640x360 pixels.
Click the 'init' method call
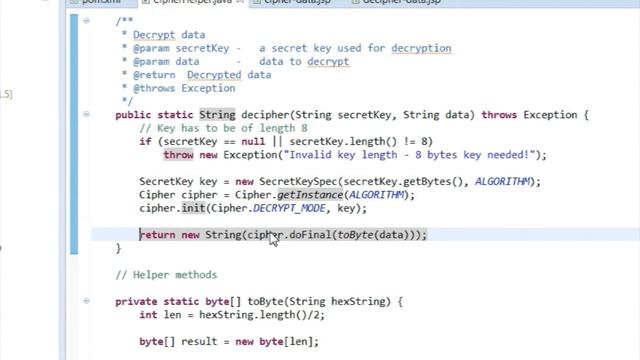tap(193, 208)
